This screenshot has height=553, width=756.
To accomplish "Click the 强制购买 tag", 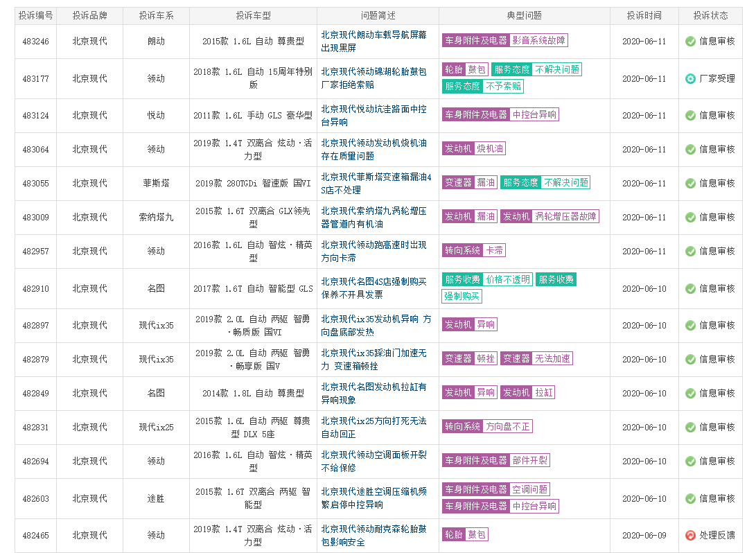I will (x=462, y=296).
